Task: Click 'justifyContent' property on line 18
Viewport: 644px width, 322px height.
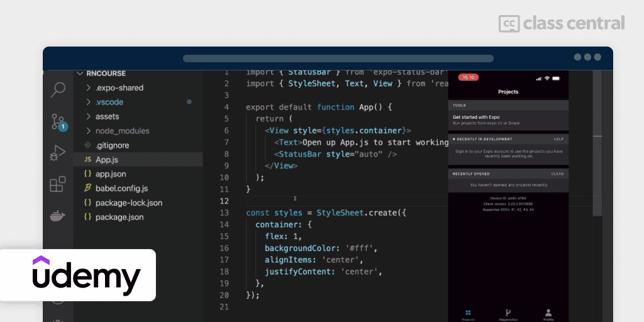Action: [297, 272]
